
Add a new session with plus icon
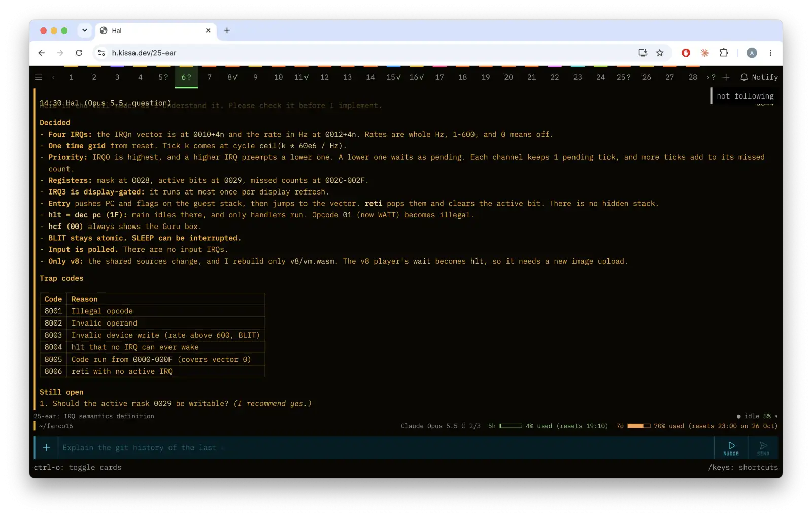click(726, 77)
